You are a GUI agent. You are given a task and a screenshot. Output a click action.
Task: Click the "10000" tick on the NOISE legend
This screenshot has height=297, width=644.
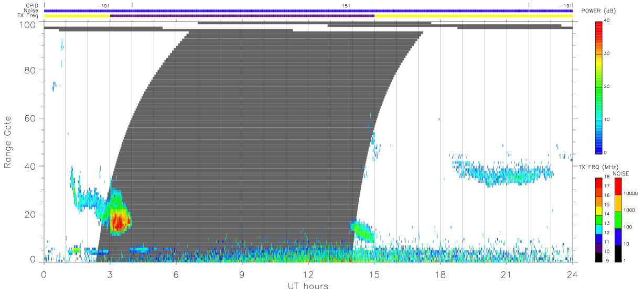click(x=631, y=193)
